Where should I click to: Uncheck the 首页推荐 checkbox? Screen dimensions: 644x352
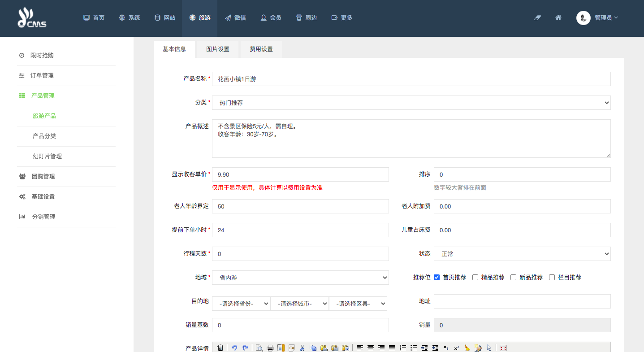[437, 278]
